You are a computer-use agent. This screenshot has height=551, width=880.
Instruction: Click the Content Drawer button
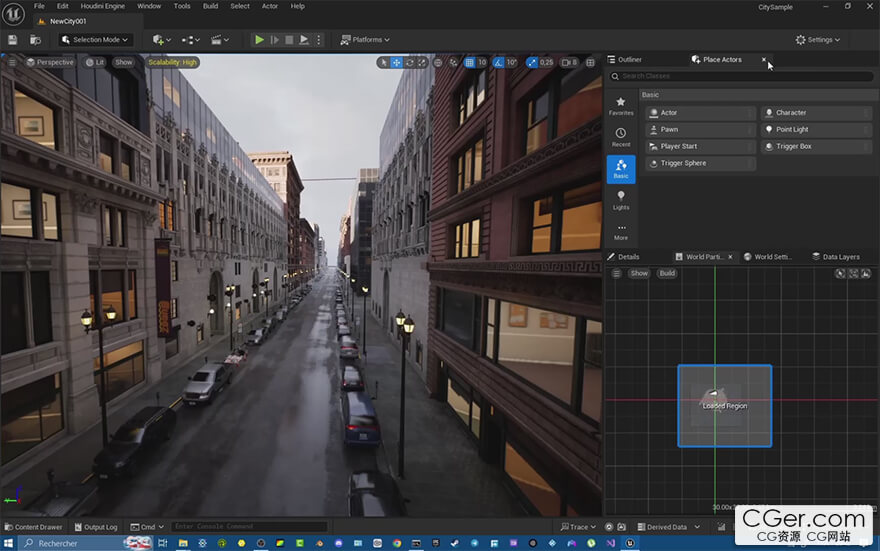(33, 527)
